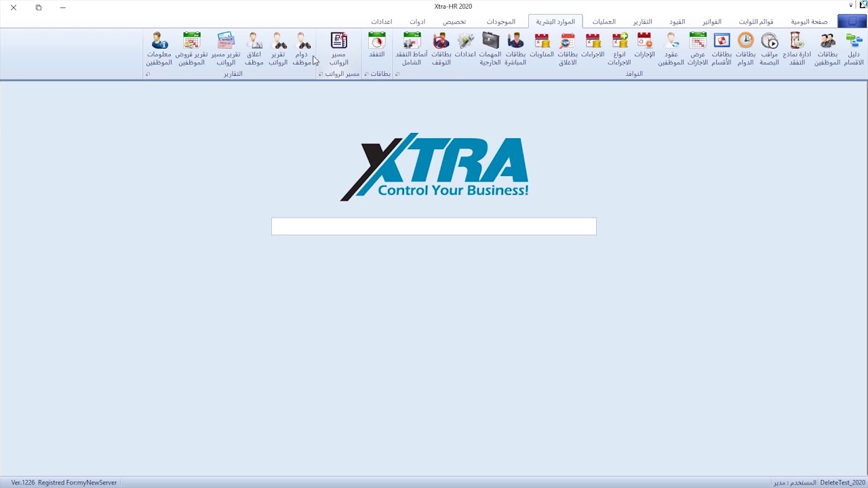
Task: Show عرض الاجازات vacation calendar
Action: click(698, 49)
